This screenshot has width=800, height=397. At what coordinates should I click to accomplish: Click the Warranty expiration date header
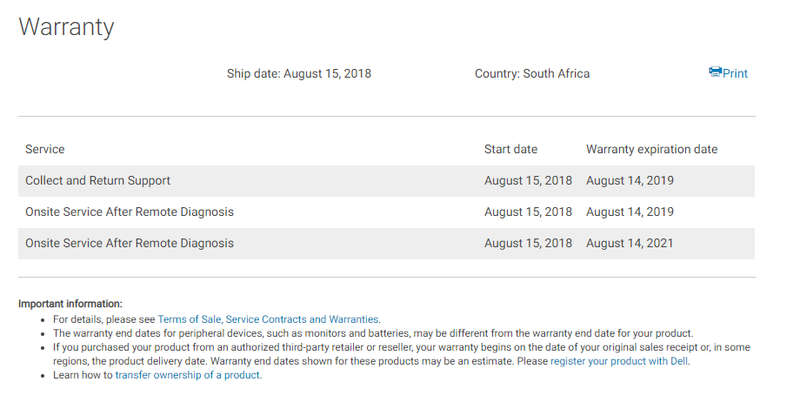(652, 150)
